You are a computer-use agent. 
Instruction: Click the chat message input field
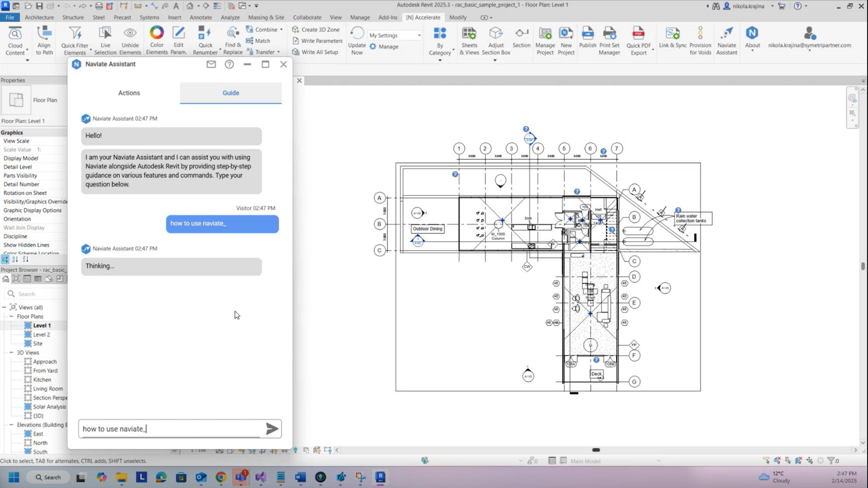pos(171,429)
